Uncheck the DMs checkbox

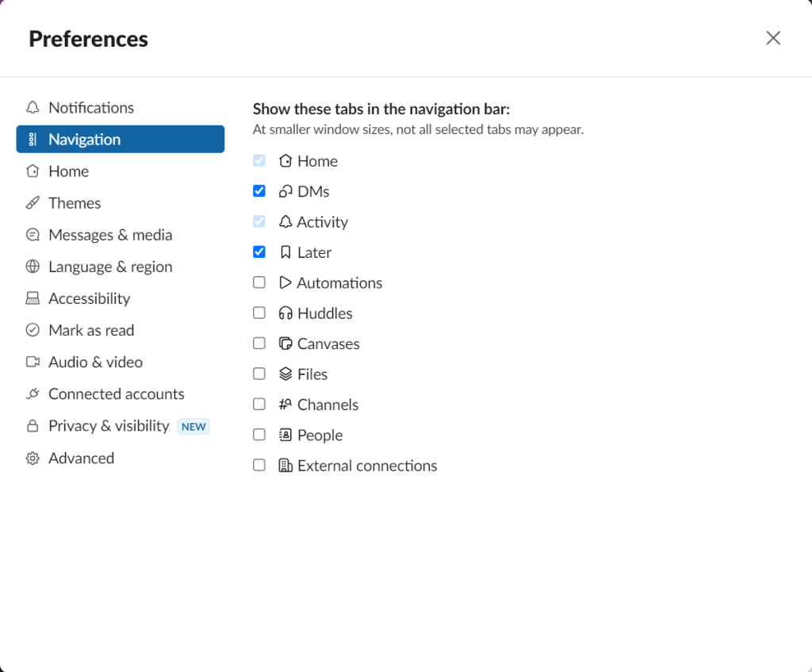(259, 190)
